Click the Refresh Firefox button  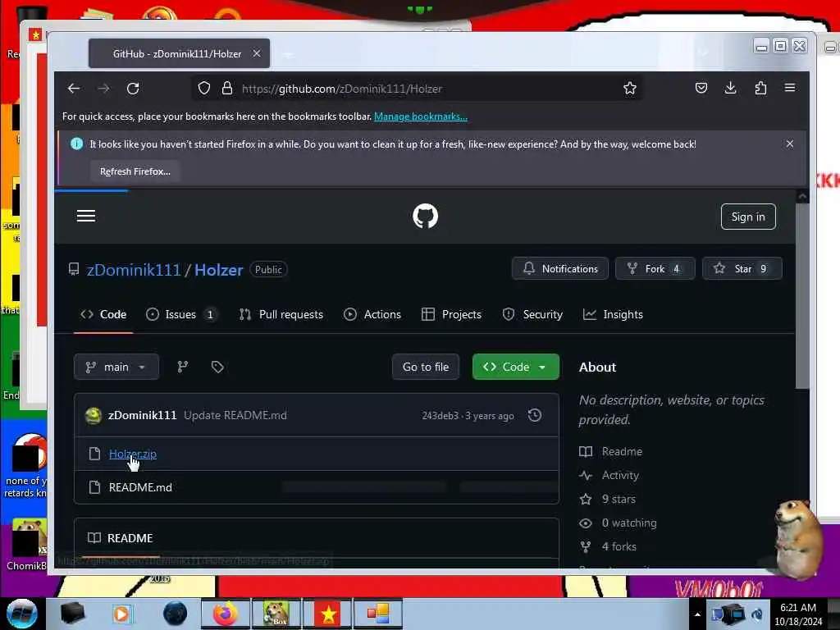pos(135,171)
